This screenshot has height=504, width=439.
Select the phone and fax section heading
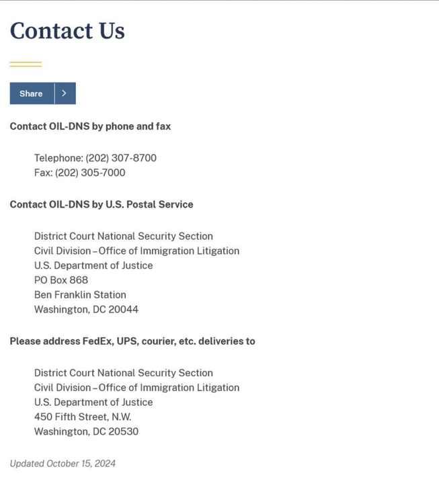point(90,126)
